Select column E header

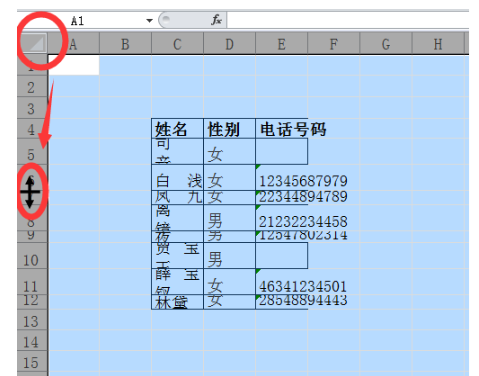[281, 44]
